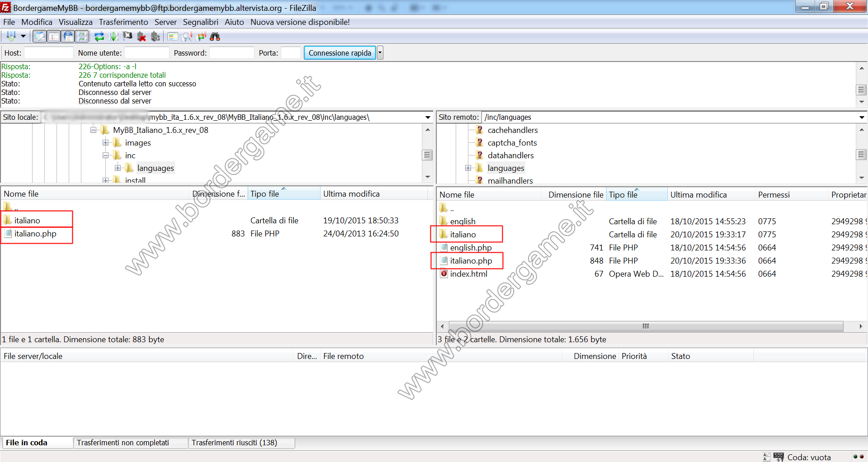Open the Server menu
The image size is (868, 462).
(x=165, y=22)
